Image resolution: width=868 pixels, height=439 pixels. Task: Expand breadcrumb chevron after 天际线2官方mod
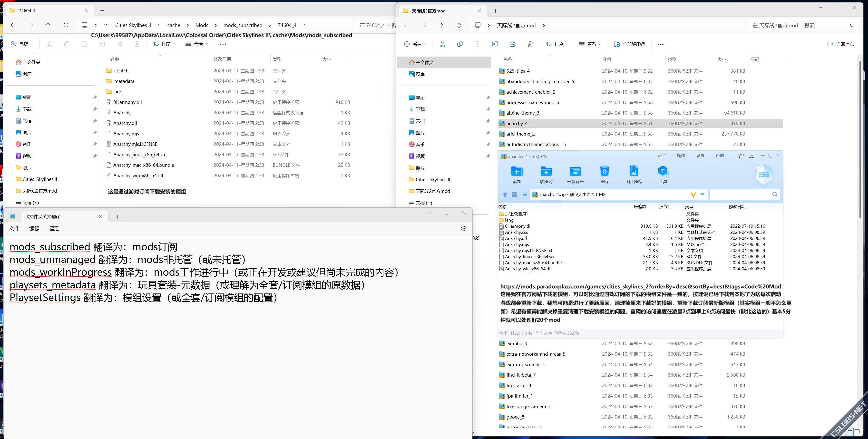pos(544,25)
